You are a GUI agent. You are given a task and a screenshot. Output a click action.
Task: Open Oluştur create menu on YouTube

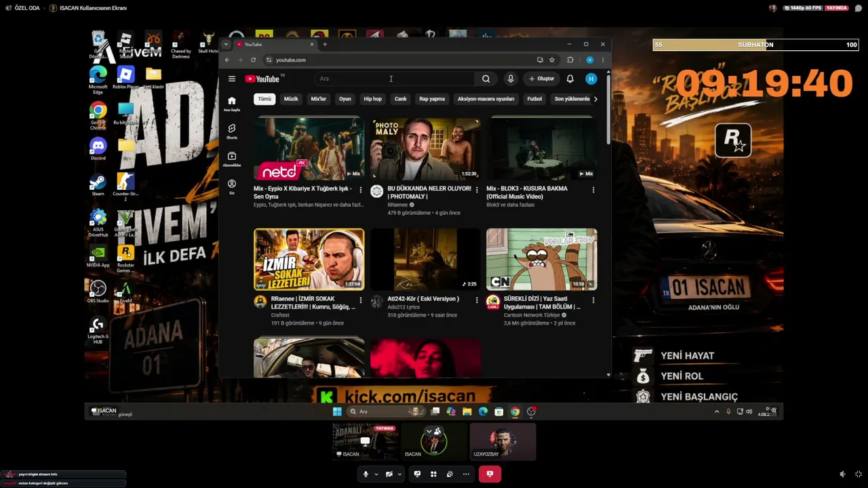click(542, 79)
